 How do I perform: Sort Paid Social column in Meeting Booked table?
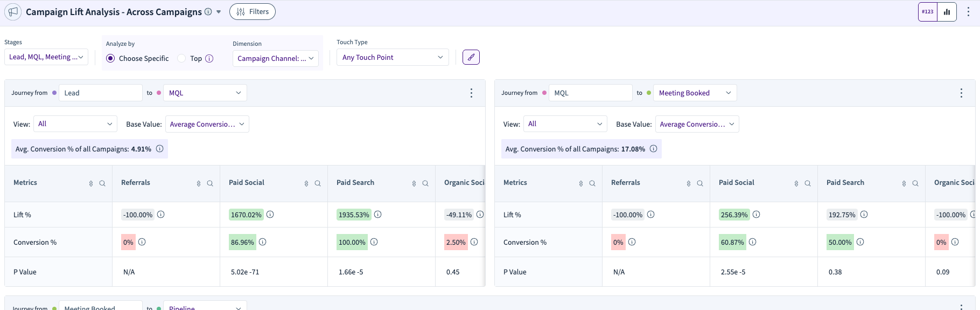[796, 183]
